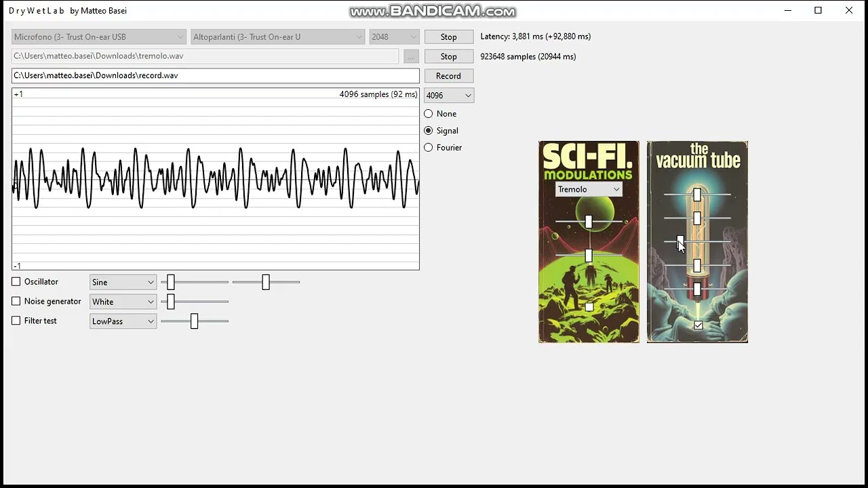Open the Microfono input device dropdown
Screen dimensions: 868x488
click(99, 37)
